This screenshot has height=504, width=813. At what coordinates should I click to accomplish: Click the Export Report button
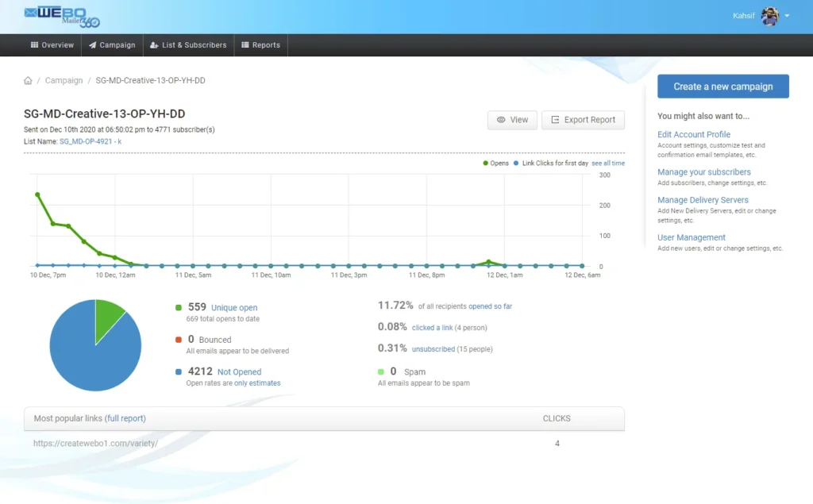583,120
